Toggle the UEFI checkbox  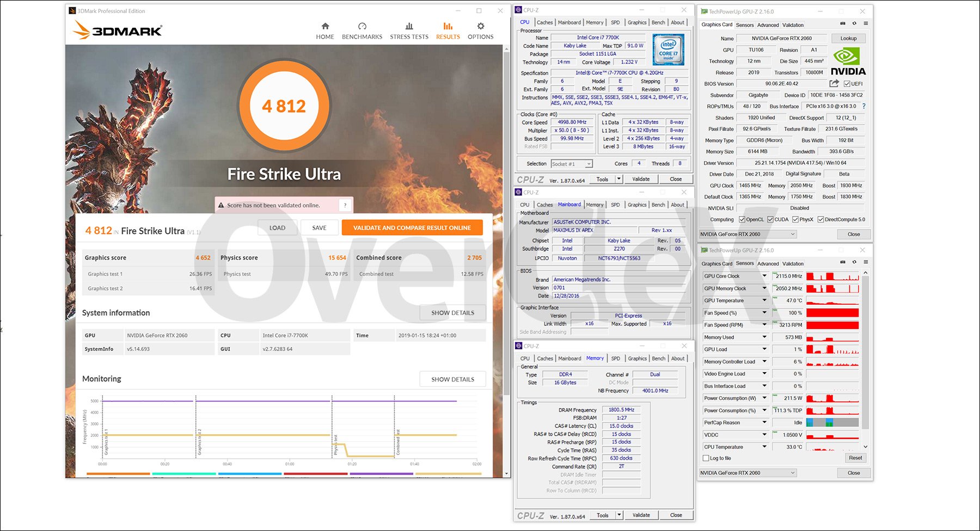tap(847, 84)
